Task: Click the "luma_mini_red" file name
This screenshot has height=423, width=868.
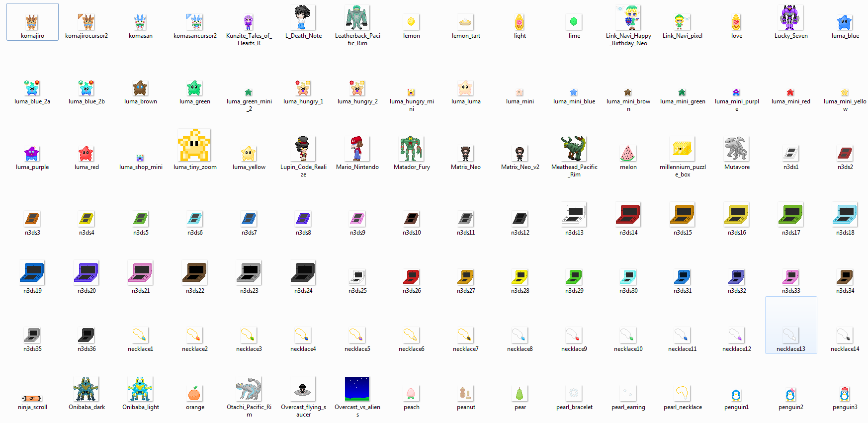Action: [x=790, y=101]
